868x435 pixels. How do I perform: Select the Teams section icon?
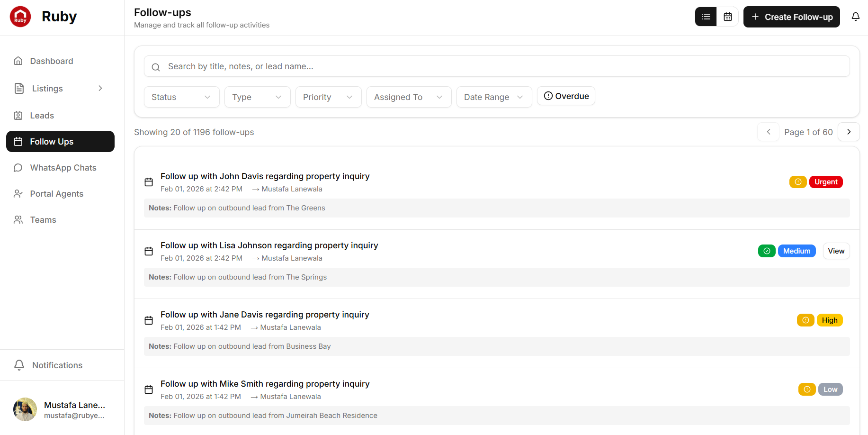[x=18, y=219]
